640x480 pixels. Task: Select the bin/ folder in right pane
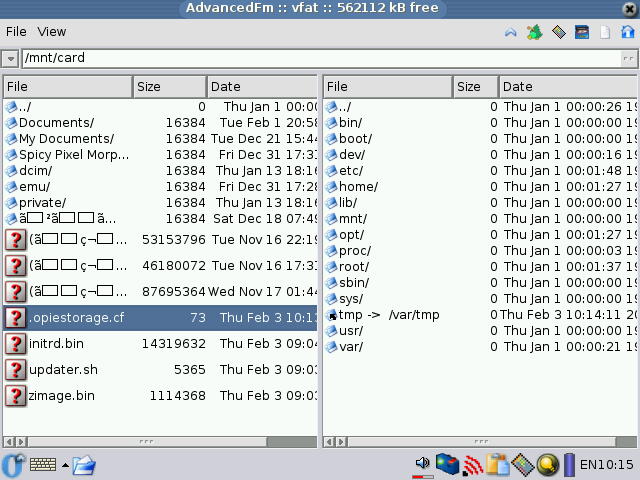pyautogui.click(x=480, y=122)
